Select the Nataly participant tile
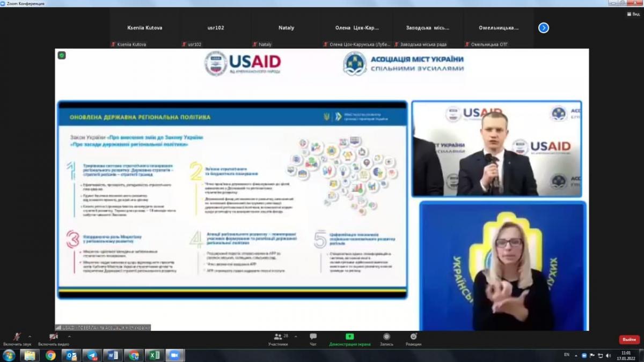 click(286, 28)
